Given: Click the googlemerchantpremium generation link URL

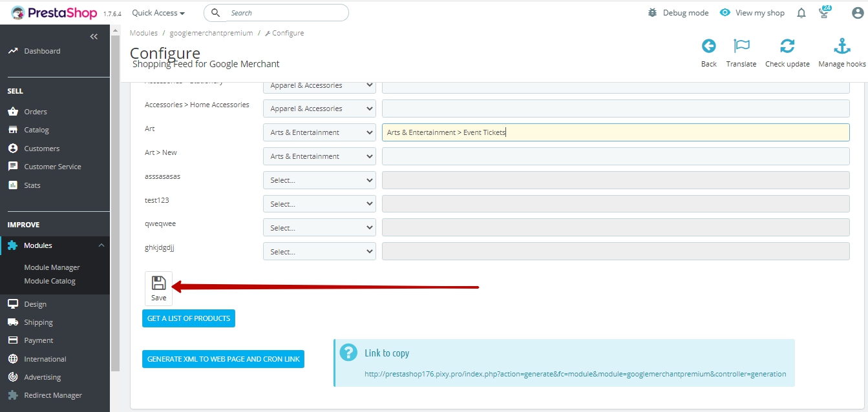Looking at the screenshot, I should click(575, 374).
